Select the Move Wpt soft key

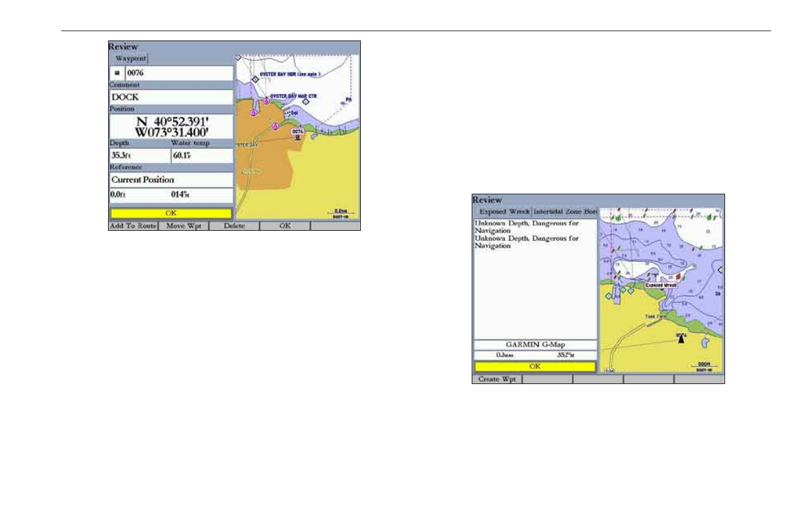coord(184,226)
